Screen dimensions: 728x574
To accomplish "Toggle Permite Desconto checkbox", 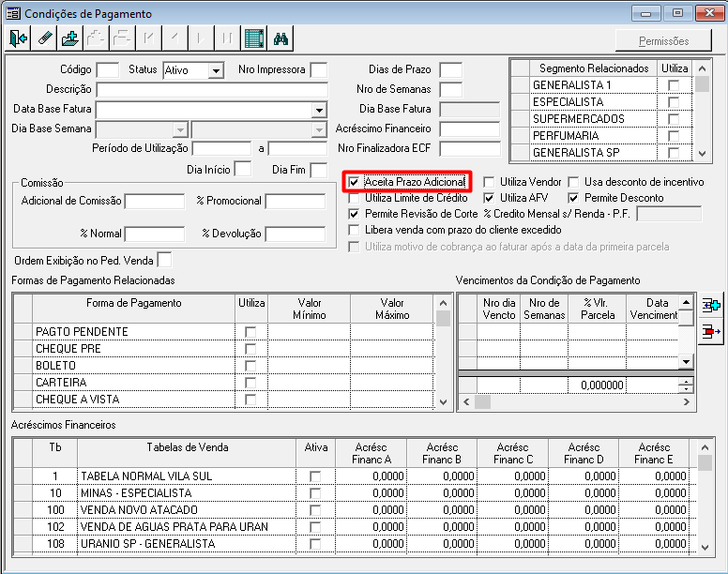I will pyautogui.click(x=573, y=198).
